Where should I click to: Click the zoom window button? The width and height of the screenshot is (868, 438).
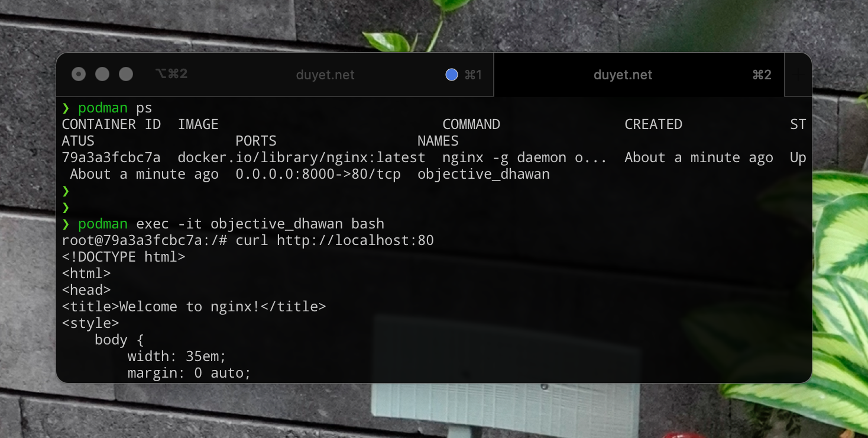(126, 74)
